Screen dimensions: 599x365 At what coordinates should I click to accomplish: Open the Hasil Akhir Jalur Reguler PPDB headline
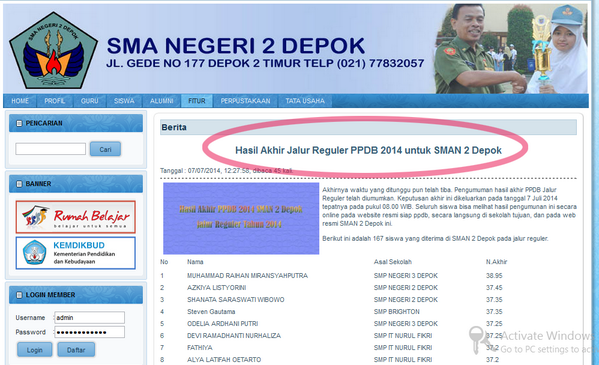(368, 150)
